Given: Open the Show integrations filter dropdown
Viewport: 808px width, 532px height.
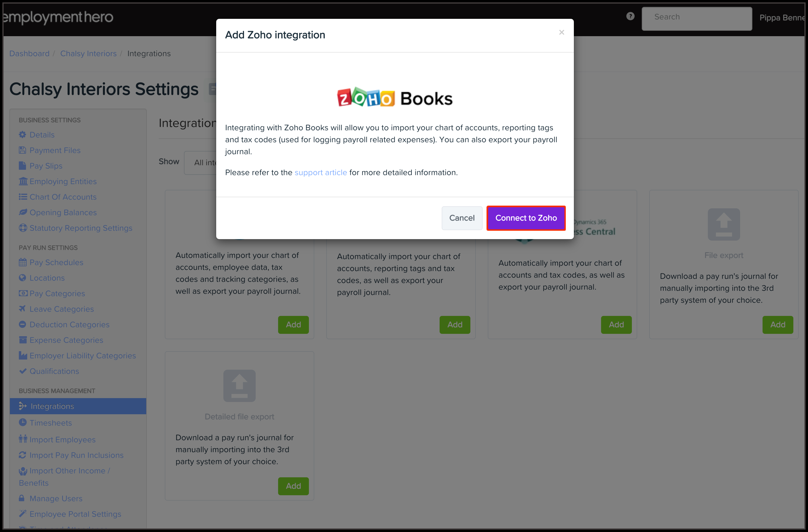Looking at the screenshot, I should [x=201, y=163].
